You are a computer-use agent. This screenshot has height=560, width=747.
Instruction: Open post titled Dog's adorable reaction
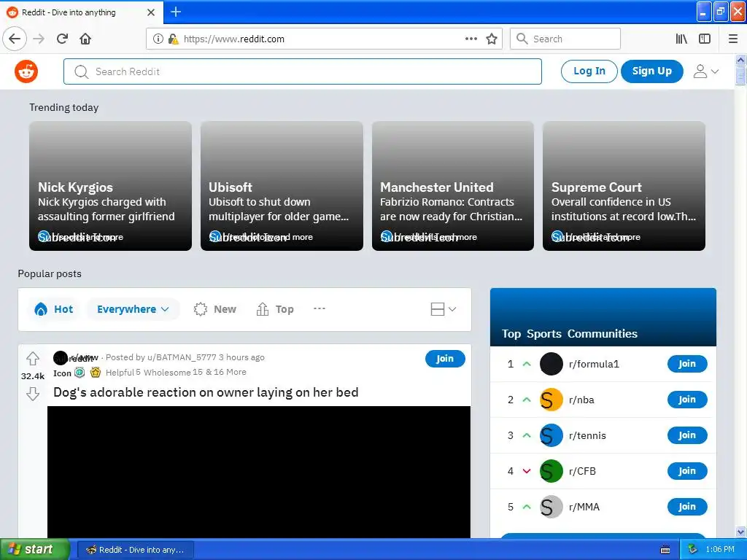click(x=206, y=392)
